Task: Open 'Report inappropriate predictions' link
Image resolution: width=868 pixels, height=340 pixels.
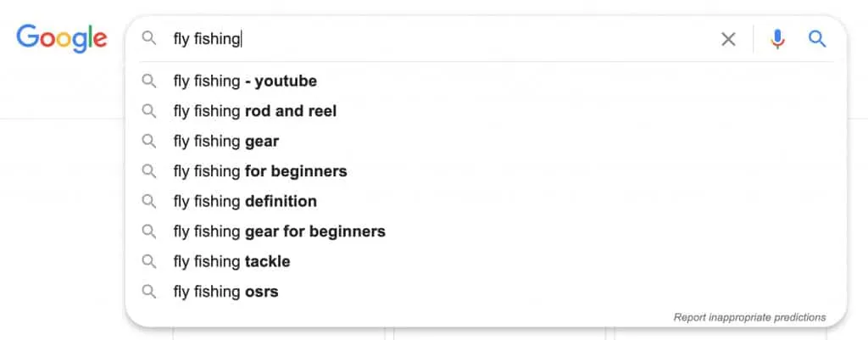Action: tap(749, 317)
